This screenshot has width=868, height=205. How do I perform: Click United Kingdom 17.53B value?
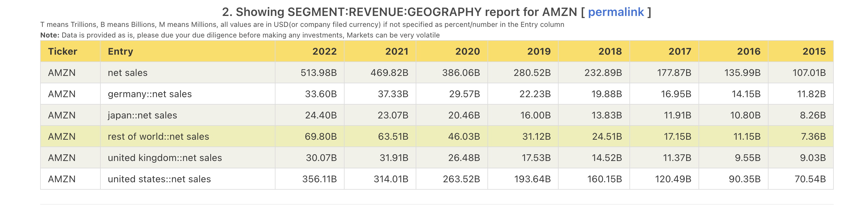tap(536, 157)
